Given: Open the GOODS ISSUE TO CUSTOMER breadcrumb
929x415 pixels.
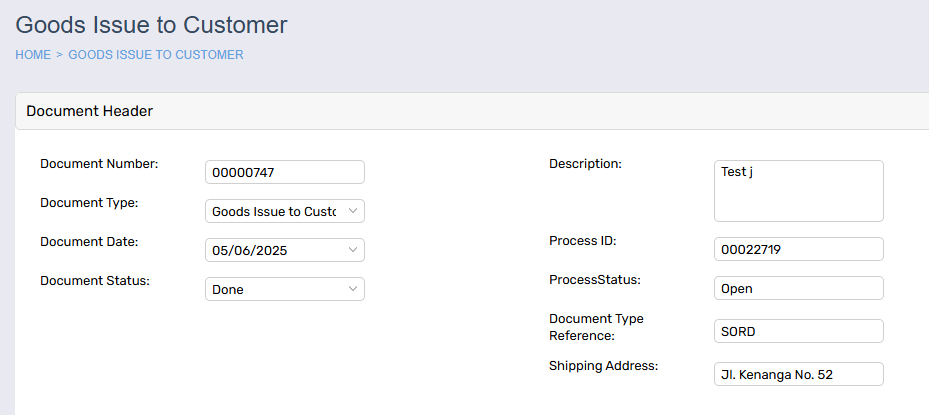Looking at the screenshot, I should click(x=156, y=55).
